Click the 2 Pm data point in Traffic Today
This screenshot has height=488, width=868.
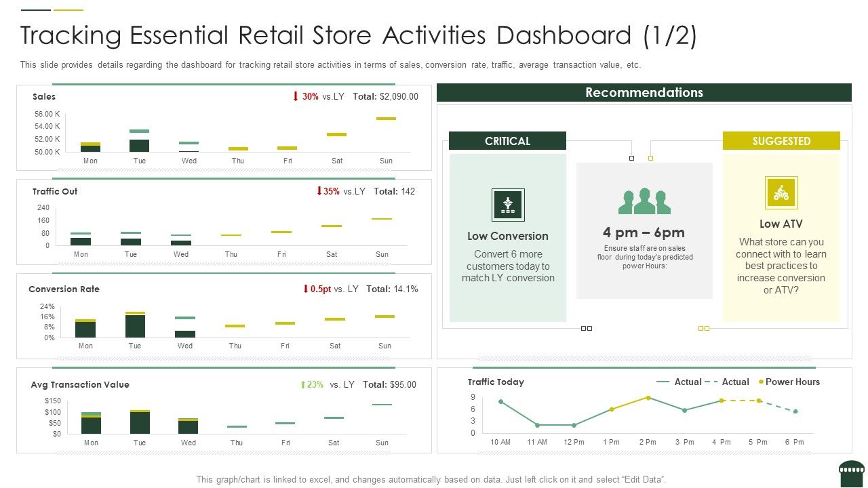pos(648,398)
